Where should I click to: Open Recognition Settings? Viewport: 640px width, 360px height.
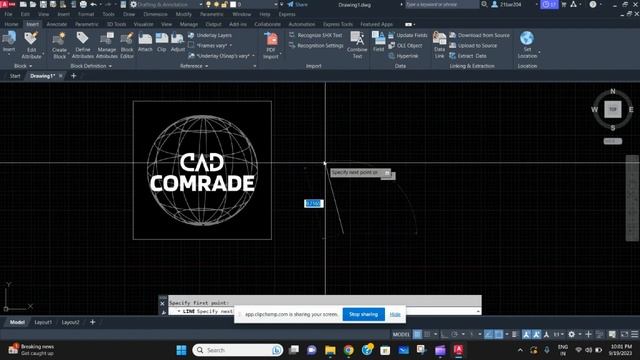(316, 46)
